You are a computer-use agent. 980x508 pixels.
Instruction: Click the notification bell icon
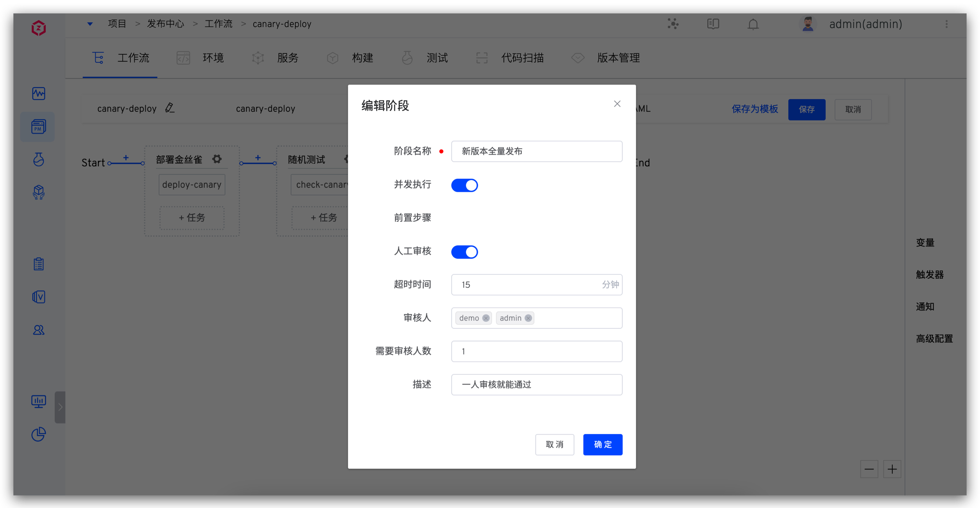(753, 25)
